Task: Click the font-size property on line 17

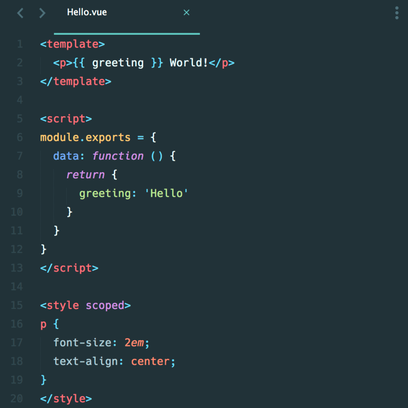Action: tap(82, 343)
